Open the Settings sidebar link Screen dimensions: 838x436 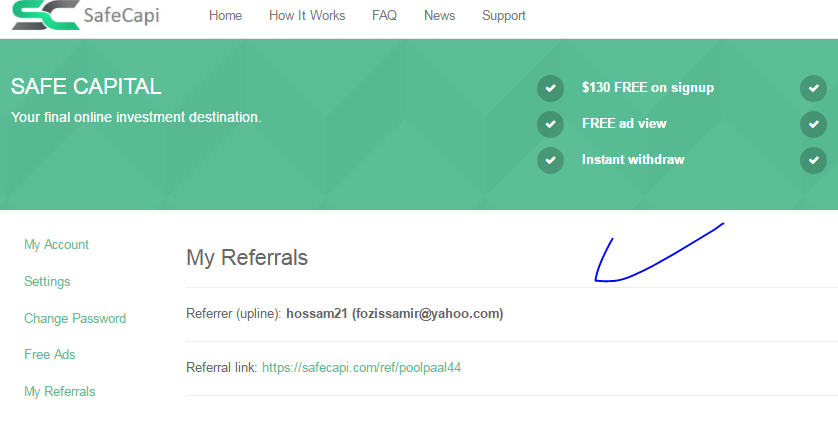tap(47, 282)
